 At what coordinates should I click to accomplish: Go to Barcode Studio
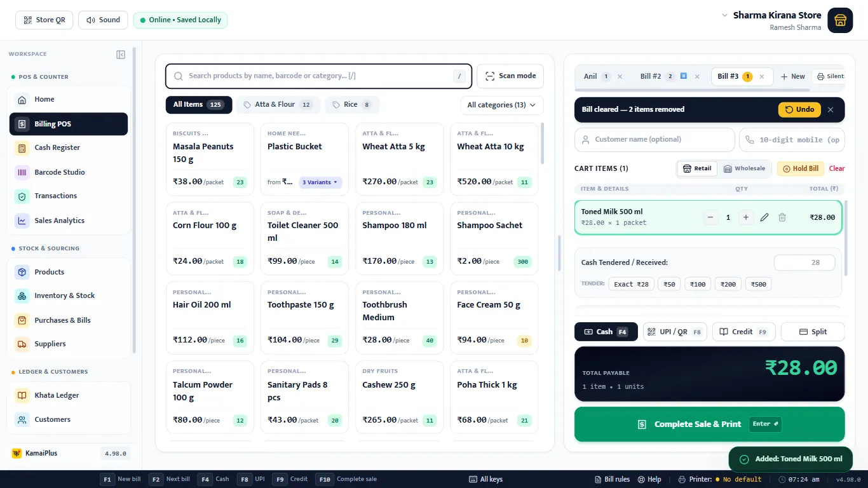pyautogui.click(x=69, y=172)
